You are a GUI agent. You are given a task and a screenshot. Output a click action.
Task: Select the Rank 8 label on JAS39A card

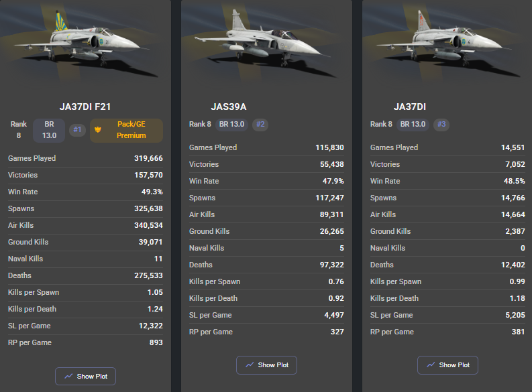click(x=200, y=124)
